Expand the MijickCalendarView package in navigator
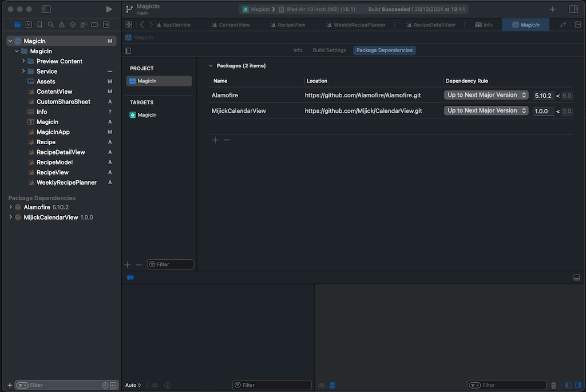Image resolution: width=586 pixels, height=392 pixels. [x=10, y=217]
